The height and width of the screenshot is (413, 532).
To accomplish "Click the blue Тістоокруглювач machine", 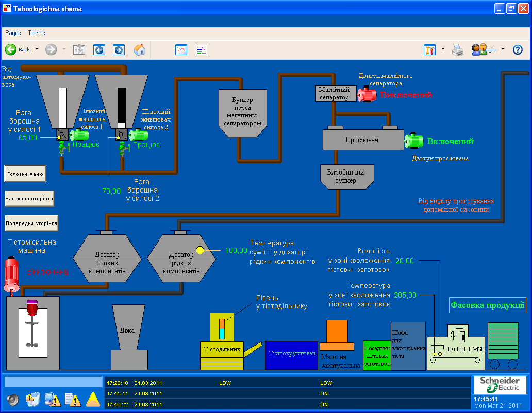I will (291, 355).
